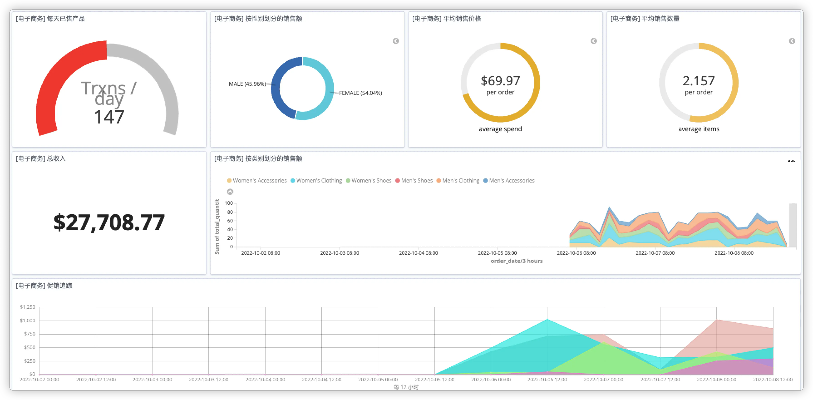The image size is (813, 400).
Task: Click the $27,708.77 total revenue metric
Action: click(109, 222)
